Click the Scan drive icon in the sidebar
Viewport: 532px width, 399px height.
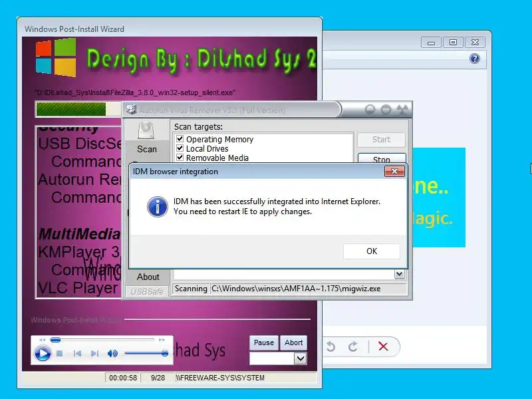click(146, 130)
